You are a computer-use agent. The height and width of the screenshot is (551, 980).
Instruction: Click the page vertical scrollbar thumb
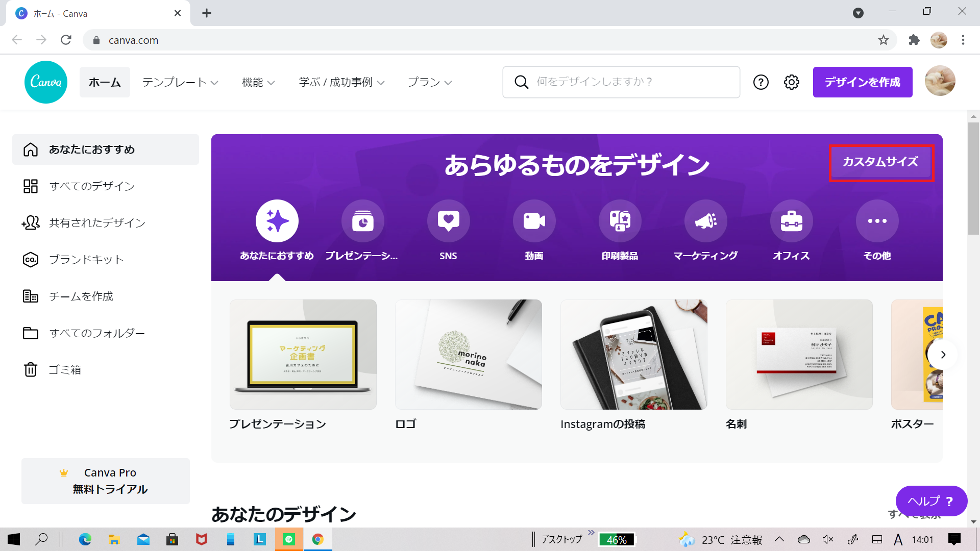pos(973,178)
